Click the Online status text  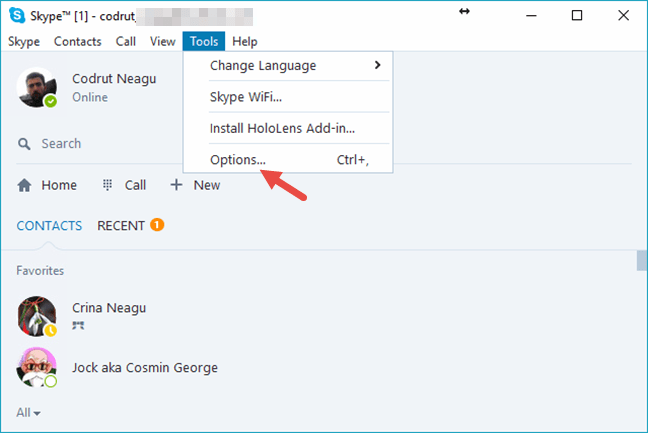point(90,97)
